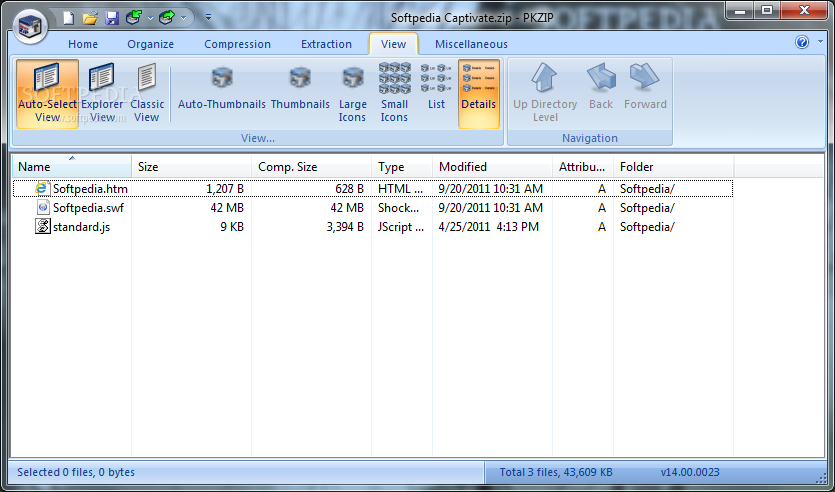Toggle the Details layout button

479,94
